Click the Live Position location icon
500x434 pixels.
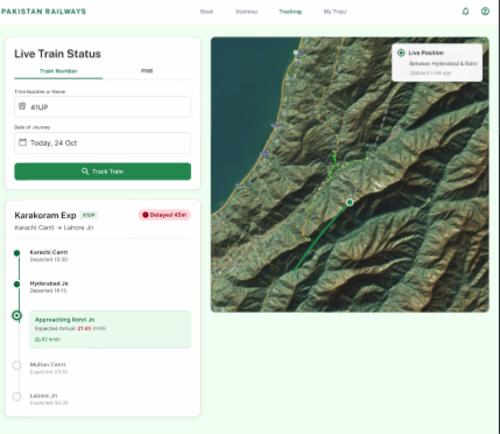pos(401,53)
